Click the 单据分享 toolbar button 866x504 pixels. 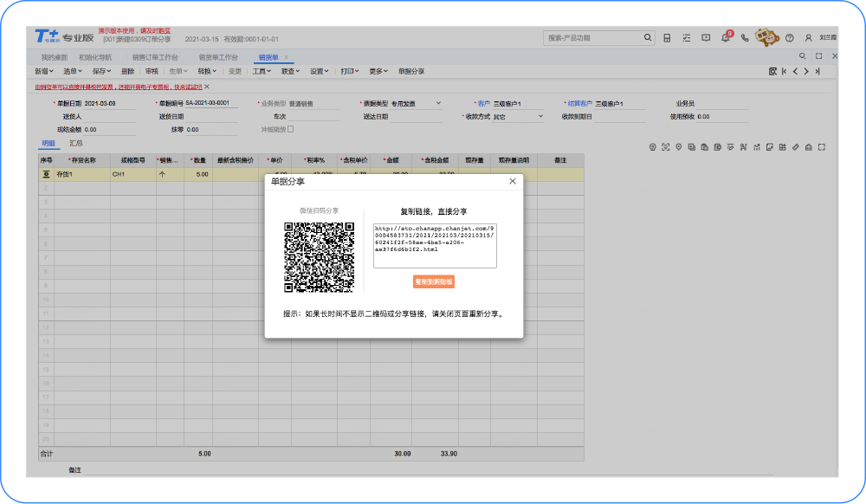411,72
